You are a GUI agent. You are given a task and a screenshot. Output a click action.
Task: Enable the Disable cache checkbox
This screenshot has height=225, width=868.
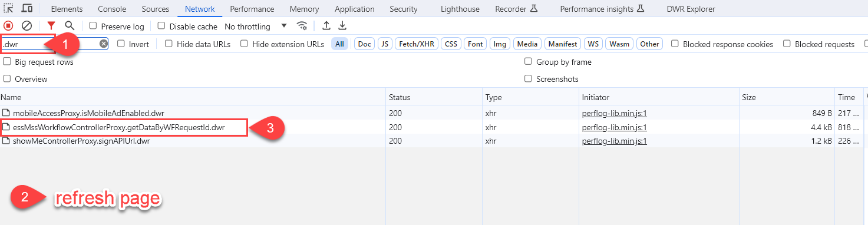coord(161,26)
